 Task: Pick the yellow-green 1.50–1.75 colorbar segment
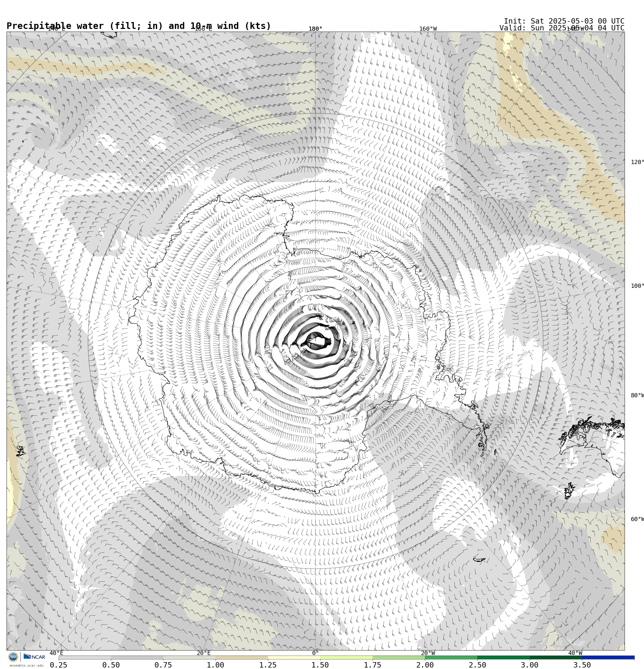tap(346, 657)
